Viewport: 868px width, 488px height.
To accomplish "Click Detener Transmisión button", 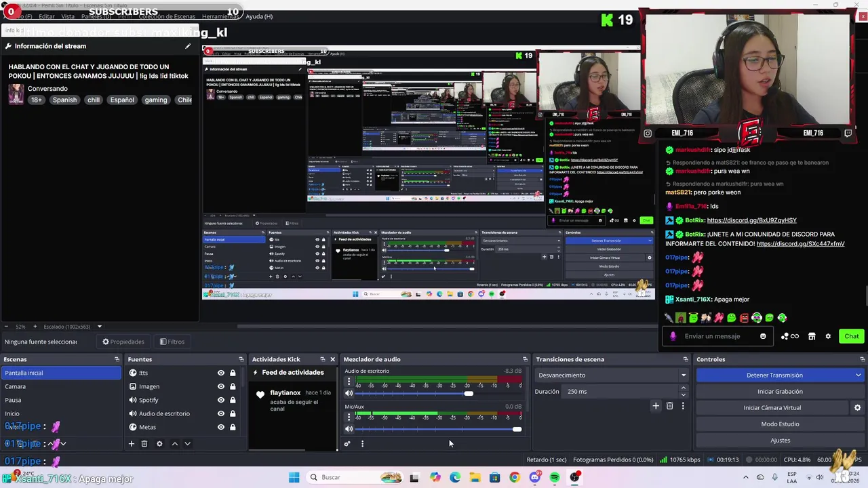I will click(x=774, y=375).
